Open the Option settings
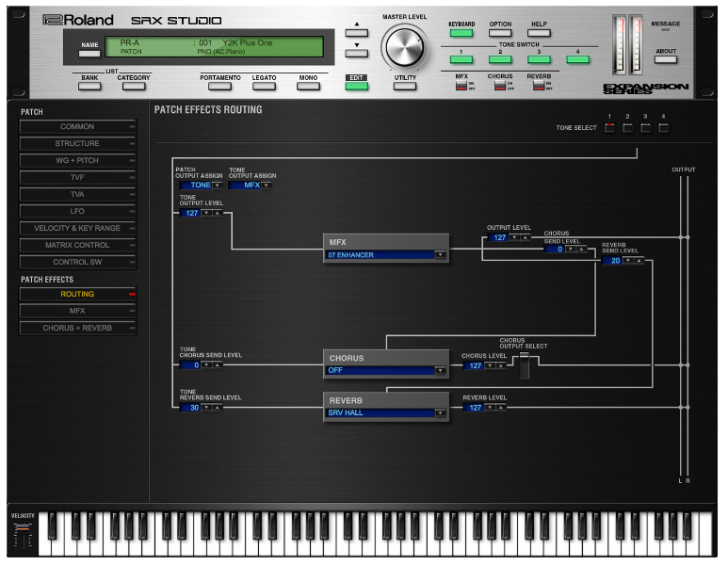The height and width of the screenshot is (565, 728). tap(500, 33)
